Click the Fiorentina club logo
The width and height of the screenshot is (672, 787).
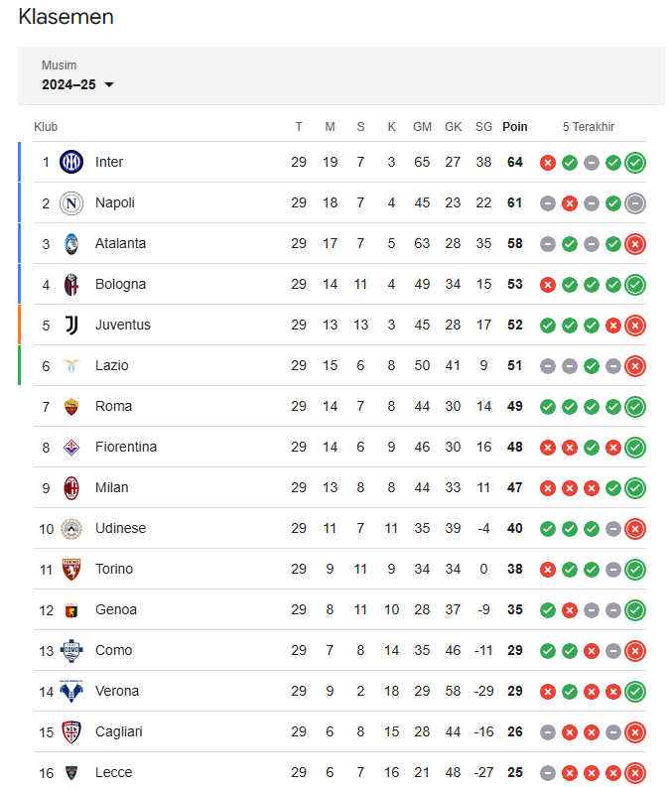pyautogui.click(x=71, y=447)
